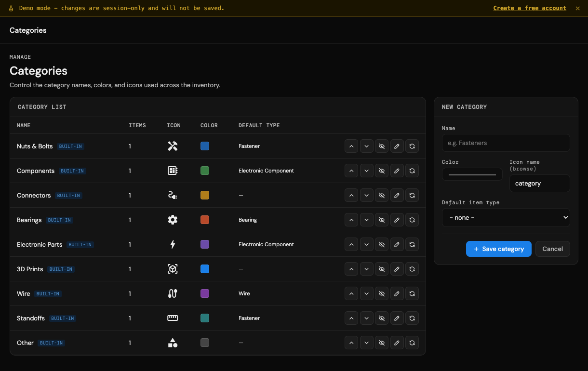Click the Other shapes icon
588x371 pixels.
coord(173,343)
